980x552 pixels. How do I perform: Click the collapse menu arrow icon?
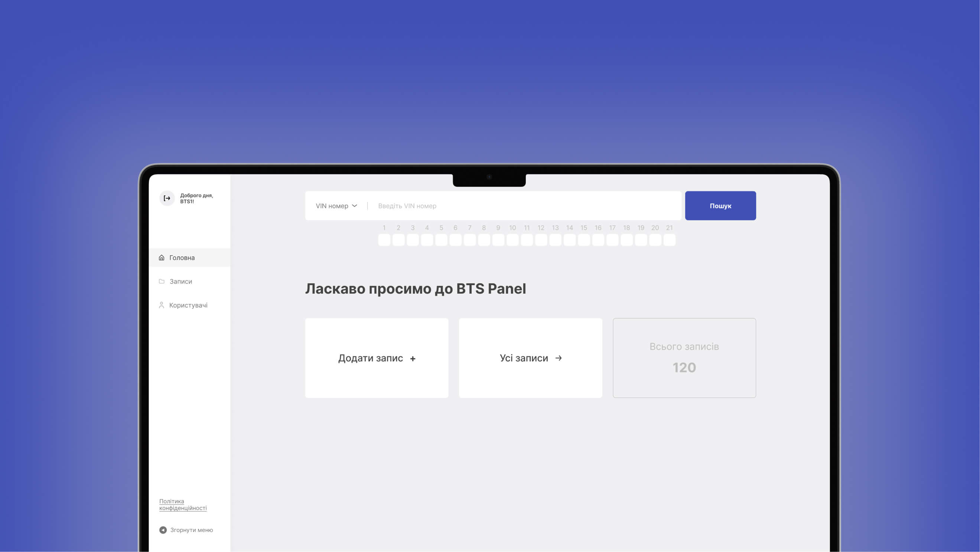pos(163,530)
